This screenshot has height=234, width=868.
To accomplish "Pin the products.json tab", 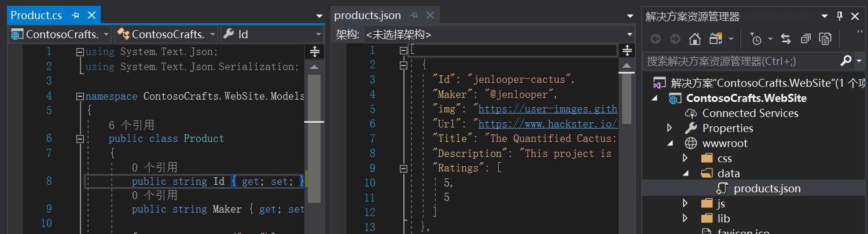I will 413,15.
